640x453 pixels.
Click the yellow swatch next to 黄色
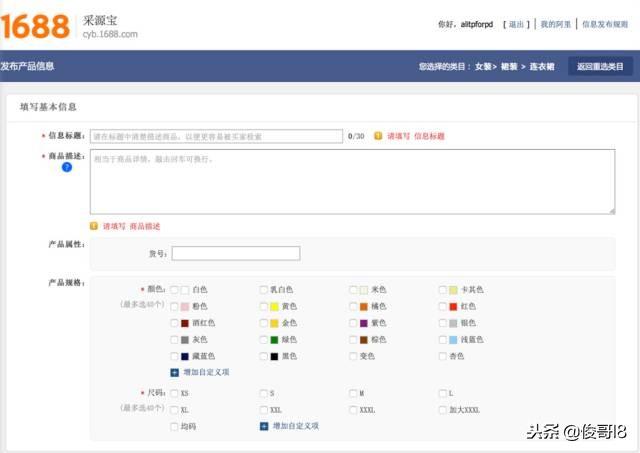coord(275,306)
